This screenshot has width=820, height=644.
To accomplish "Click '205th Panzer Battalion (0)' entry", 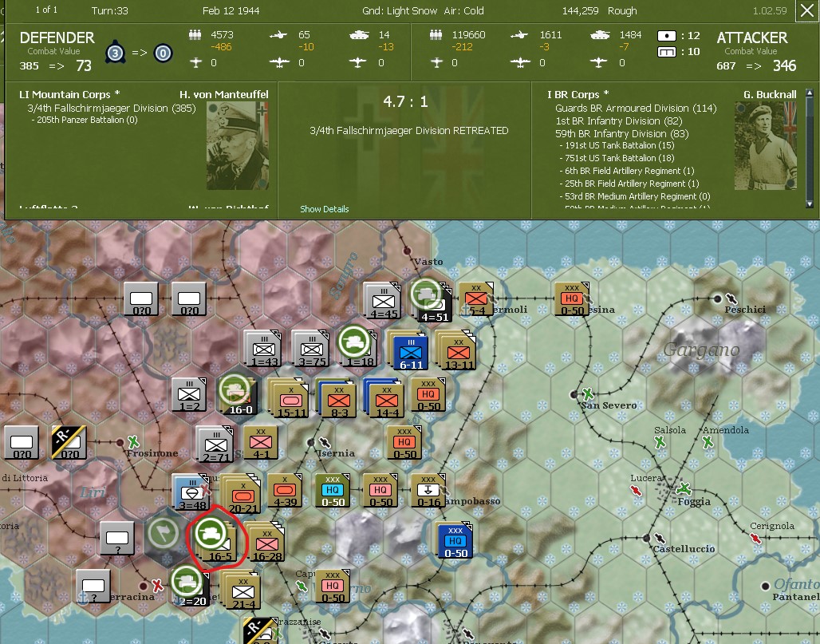I will point(85,120).
